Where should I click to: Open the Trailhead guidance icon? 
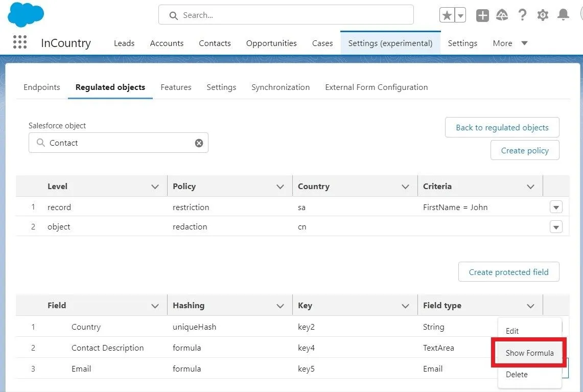tap(502, 15)
